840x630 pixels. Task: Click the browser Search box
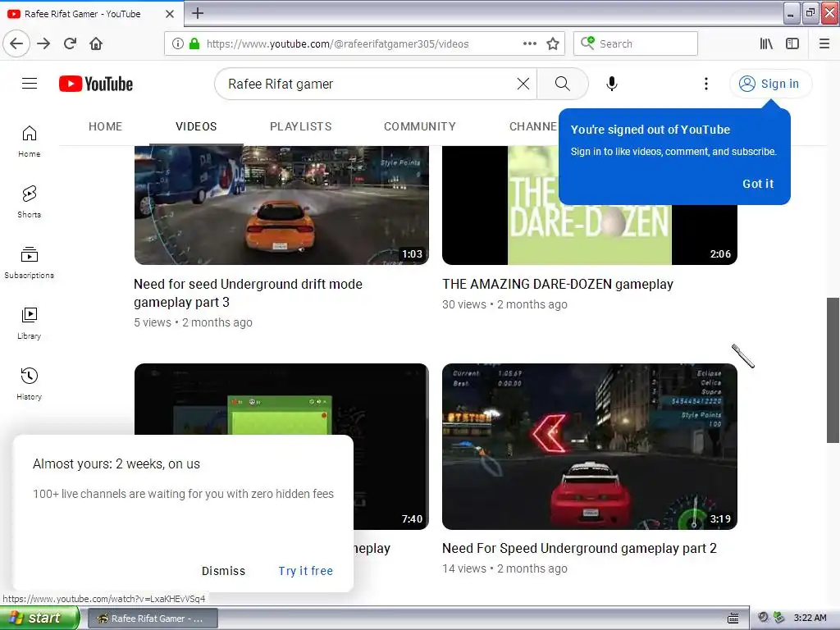point(636,43)
